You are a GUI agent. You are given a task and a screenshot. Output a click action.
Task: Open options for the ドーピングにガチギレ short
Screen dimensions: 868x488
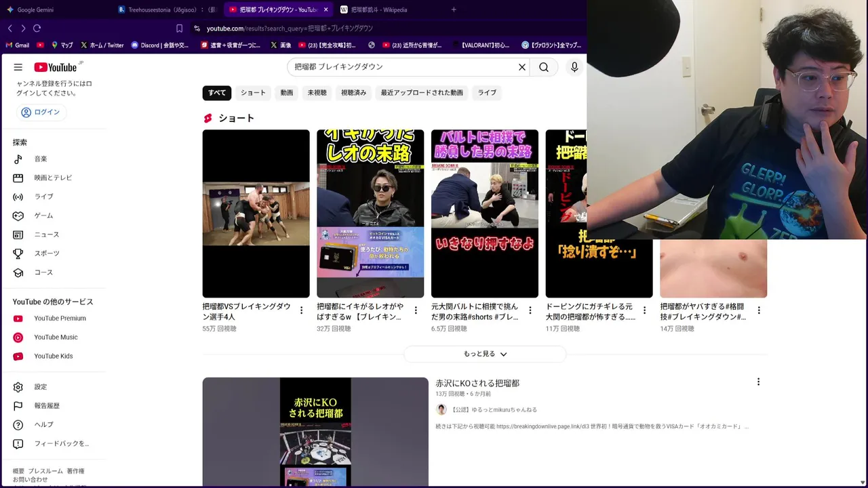(644, 310)
